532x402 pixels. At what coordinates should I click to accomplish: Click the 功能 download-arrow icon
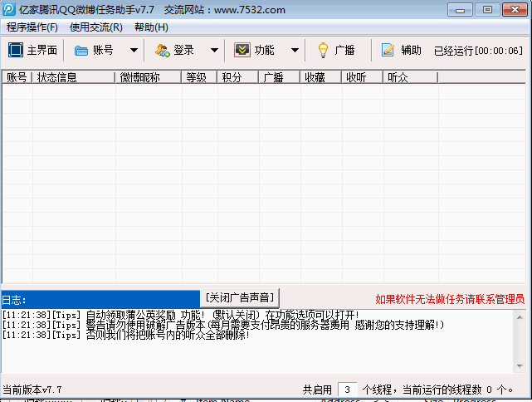click(x=242, y=50)
